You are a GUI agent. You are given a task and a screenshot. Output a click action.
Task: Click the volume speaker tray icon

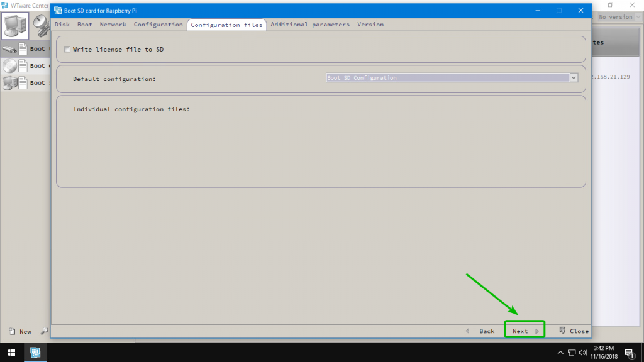point(584,352)
